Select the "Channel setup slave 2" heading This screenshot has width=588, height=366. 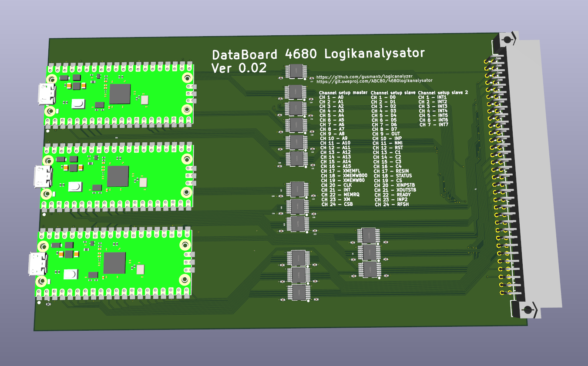point(443,93)
